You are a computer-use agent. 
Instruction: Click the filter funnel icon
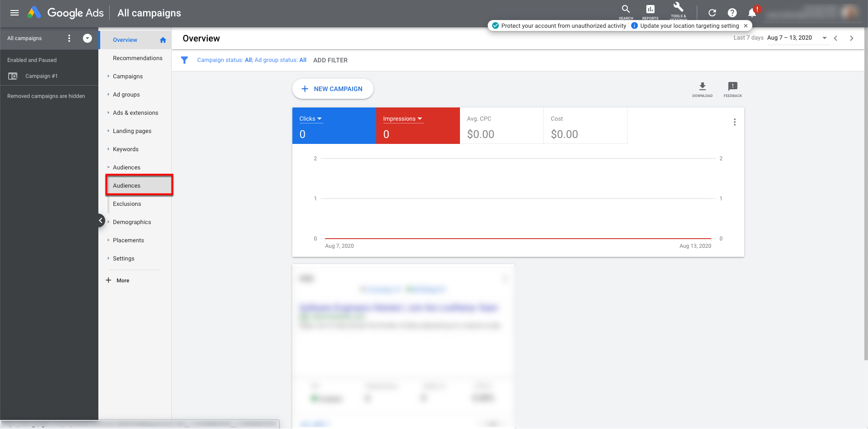184,60
